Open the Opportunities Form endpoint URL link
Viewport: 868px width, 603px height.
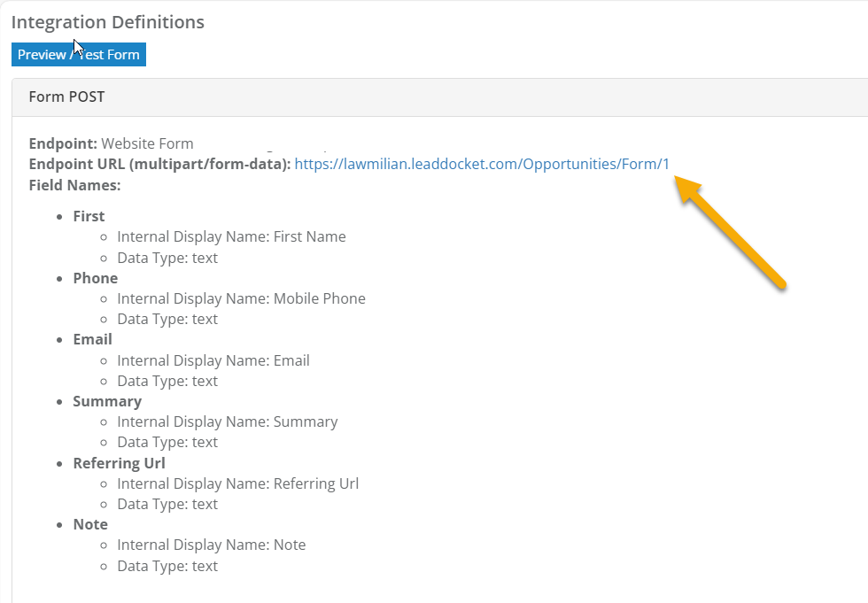click(x=482, y=164)
